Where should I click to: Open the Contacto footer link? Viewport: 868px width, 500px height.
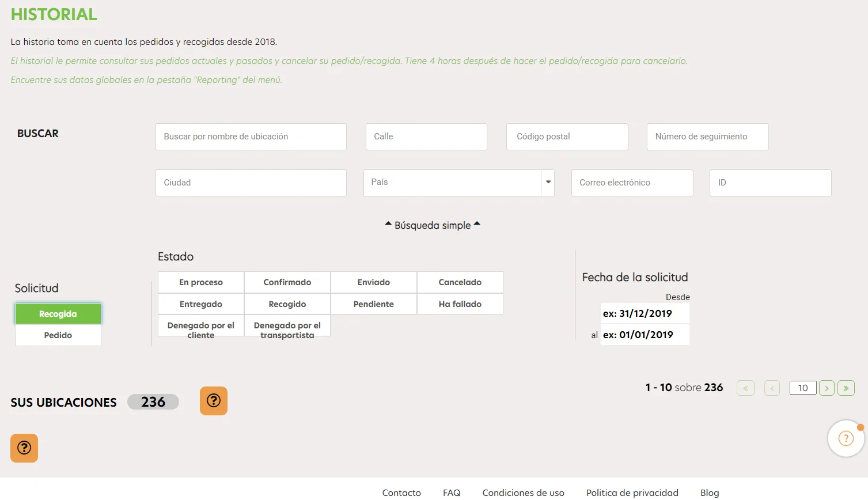click(401, 493)
